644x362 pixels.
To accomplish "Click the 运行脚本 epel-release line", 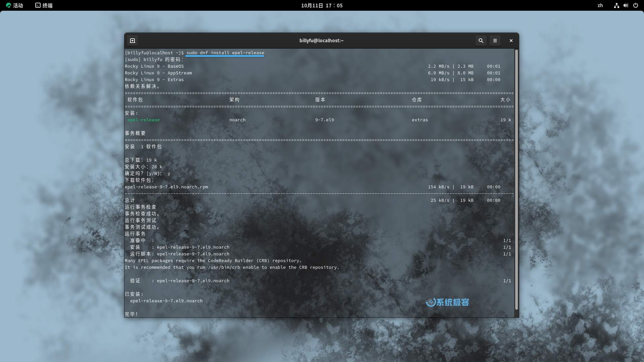I will [320, 254].
